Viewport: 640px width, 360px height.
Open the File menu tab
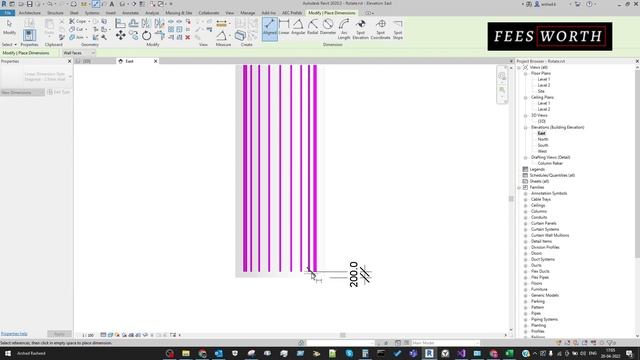pyautogui.click(x=7, y=13)
